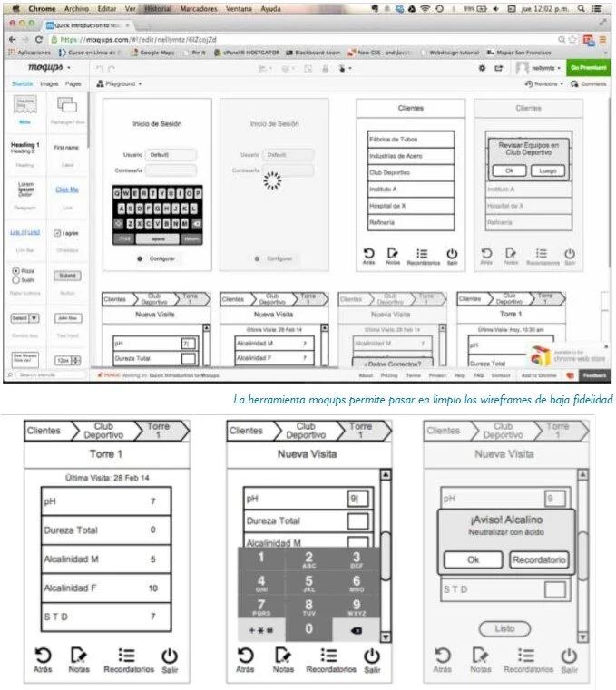
Task: Open the Ayuda menu
Action: tap(270, 8)
